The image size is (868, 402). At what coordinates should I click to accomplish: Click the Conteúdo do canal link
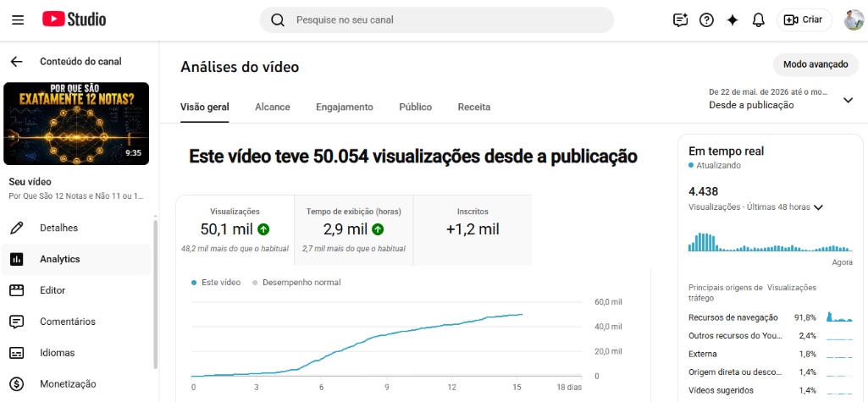(x=80, y=62)
